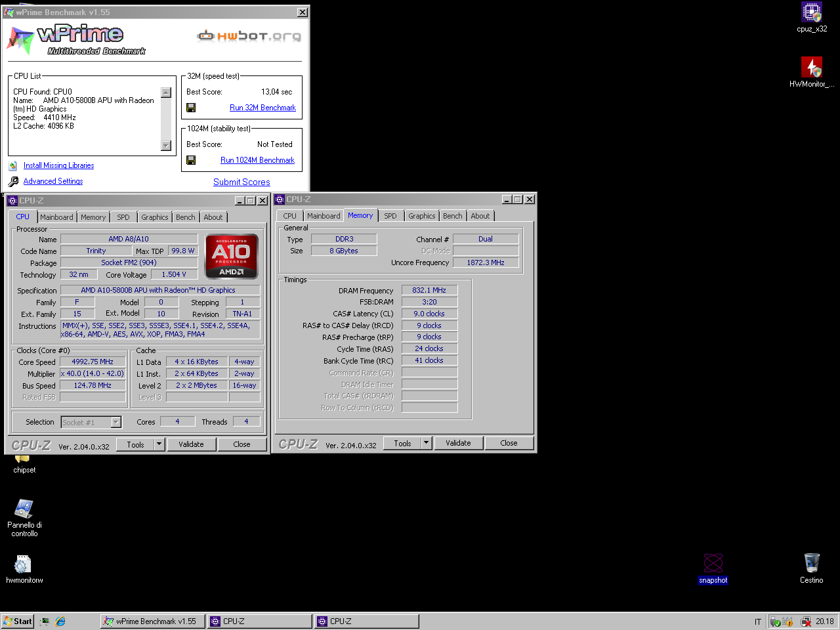Click Validate in right CPU-Z window
This screenshot has height=630, width=840.
[x=458, y=443]
